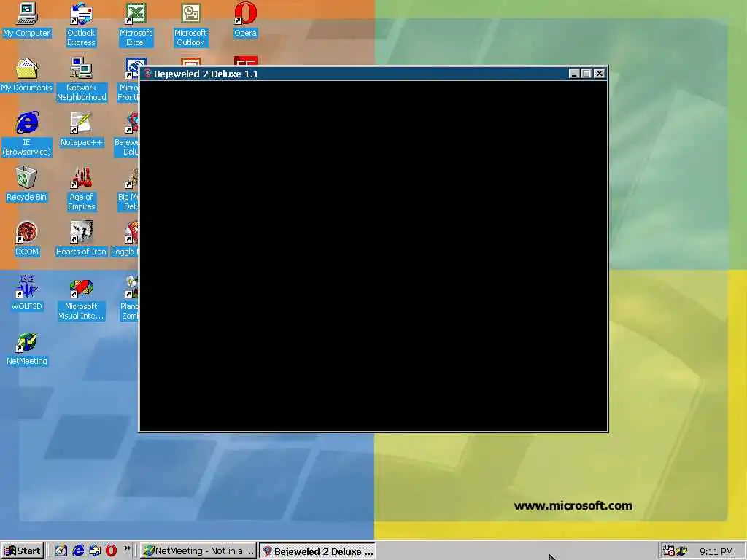Switch to the NetMeeting taskbar button
Screen dimensions: 747x560
click(198, 551)
